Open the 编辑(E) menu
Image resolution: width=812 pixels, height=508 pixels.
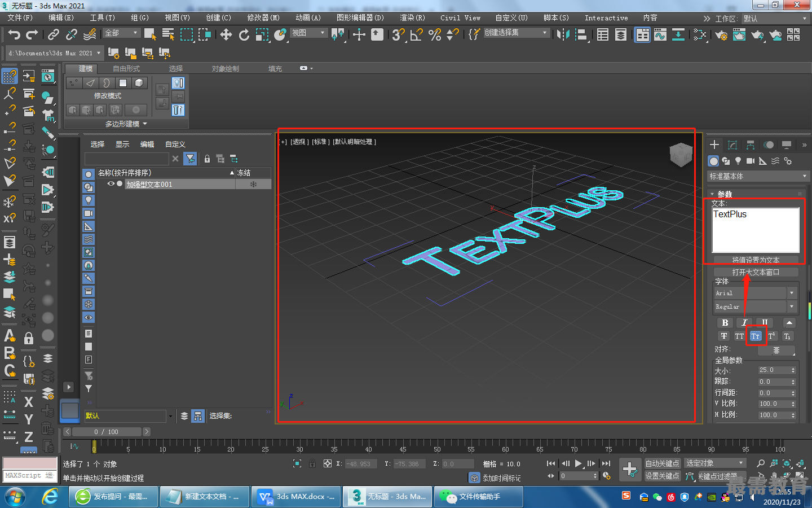[61, 18]
